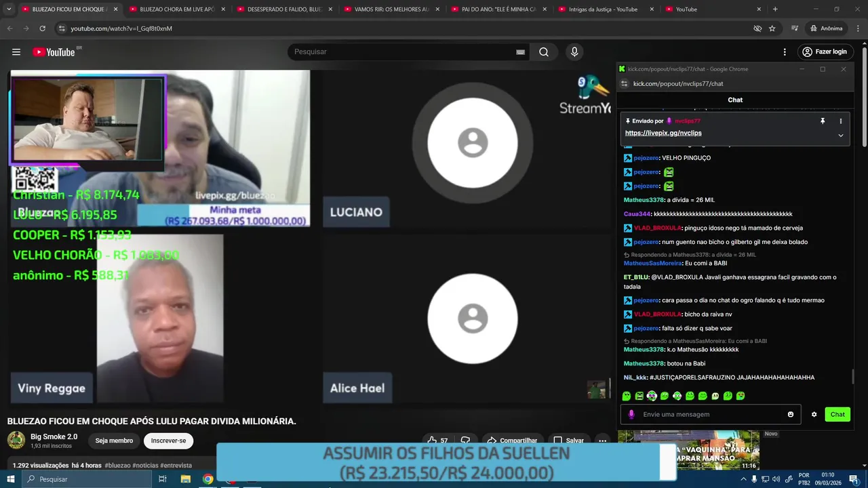Focus Envie uma mensagem chat input

(x=710, y=414)
